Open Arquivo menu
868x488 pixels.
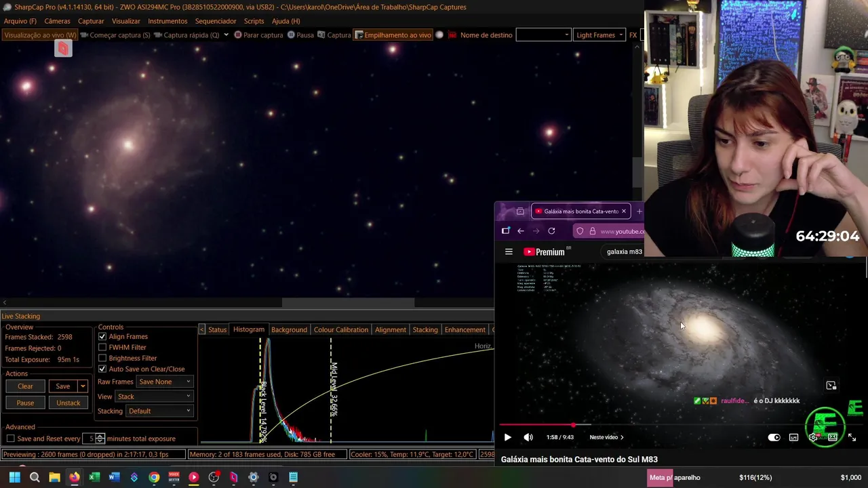pyautogui.click(x=20, y=21)
